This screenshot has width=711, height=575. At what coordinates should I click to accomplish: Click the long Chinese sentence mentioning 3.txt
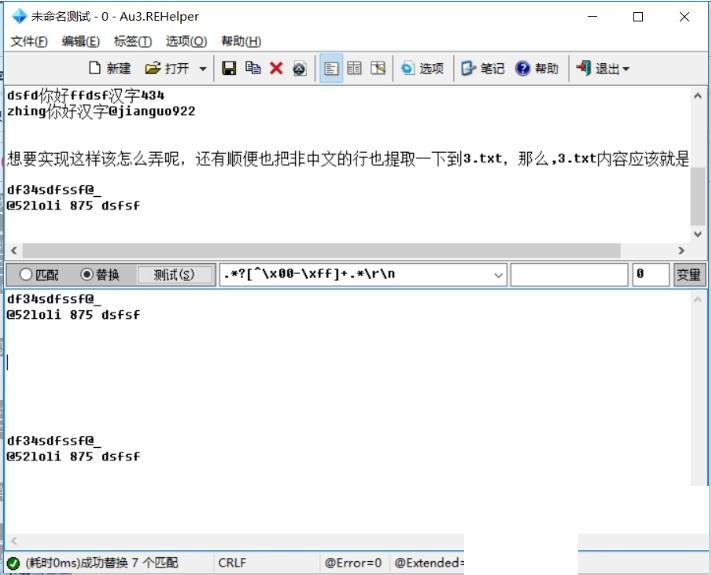point(348,159)
